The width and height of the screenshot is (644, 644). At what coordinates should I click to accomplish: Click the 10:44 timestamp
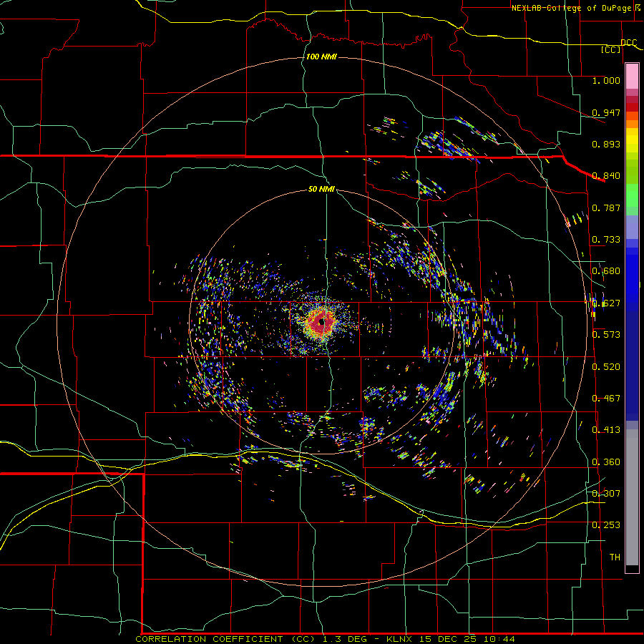[x=499, y=639]
